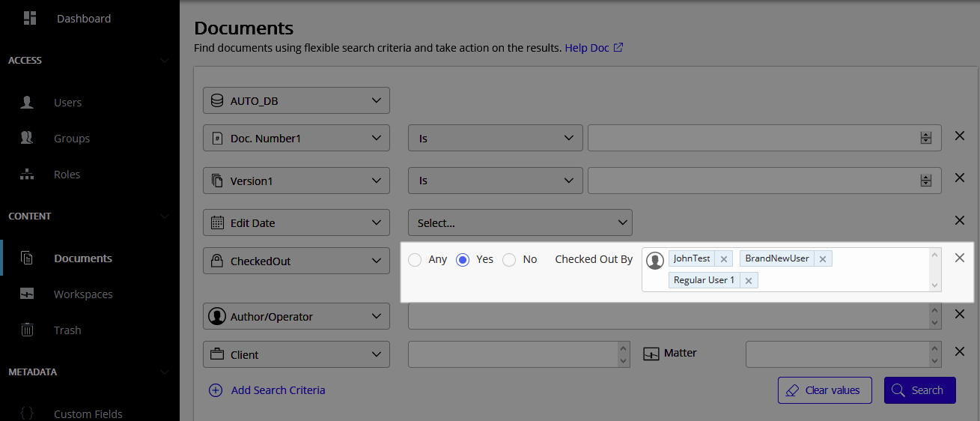Delete the Doc. Number1 criteria row

pos(959,136)
